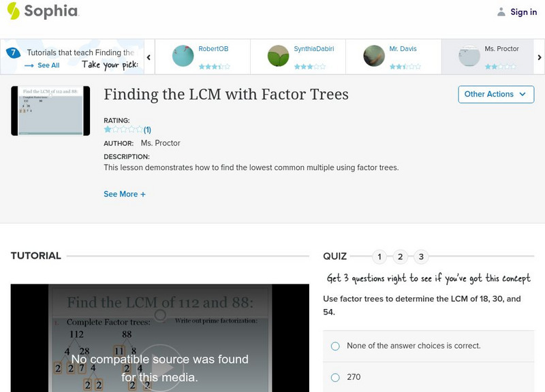Image resolution: width=545 pixels, height=392 pixels.
Task: Expand the description with See More
Action: (x=124, y=193)
